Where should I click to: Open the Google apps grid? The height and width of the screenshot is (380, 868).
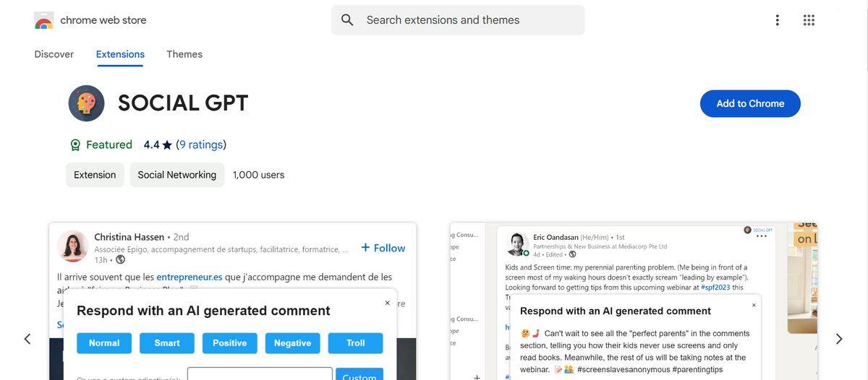(809, 20)
